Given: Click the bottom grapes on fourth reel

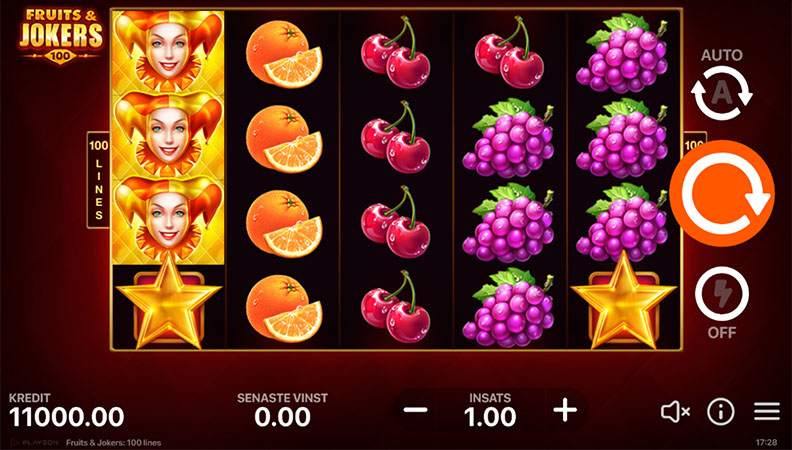Looking at the screenshot, I should [x=509, y=308].
